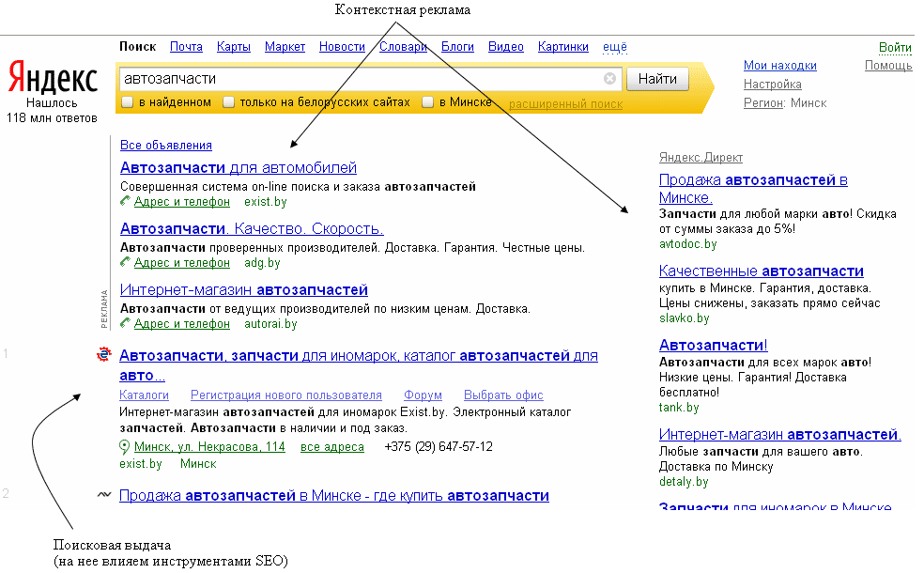The height and width of the screenshot is (573, 924).
Task: Click "Адрес и телефон" under the adg.by ad
Action: (x=181, y=263)
